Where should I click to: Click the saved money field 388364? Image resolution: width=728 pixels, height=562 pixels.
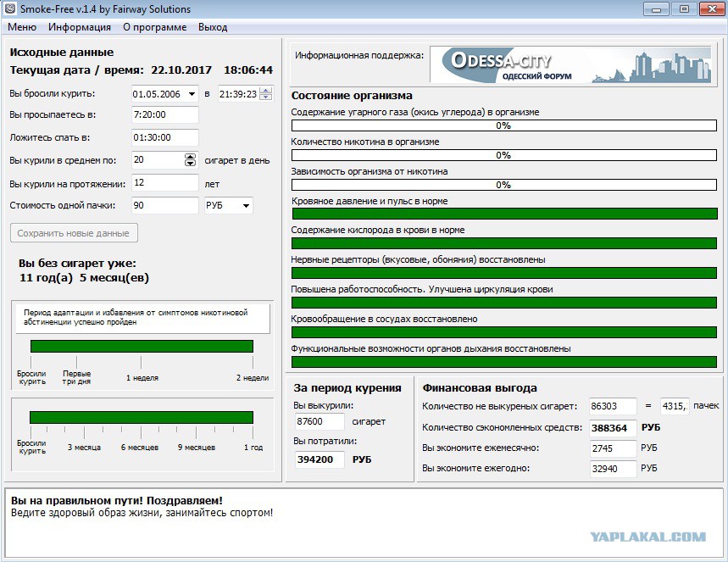pos(613,428)
